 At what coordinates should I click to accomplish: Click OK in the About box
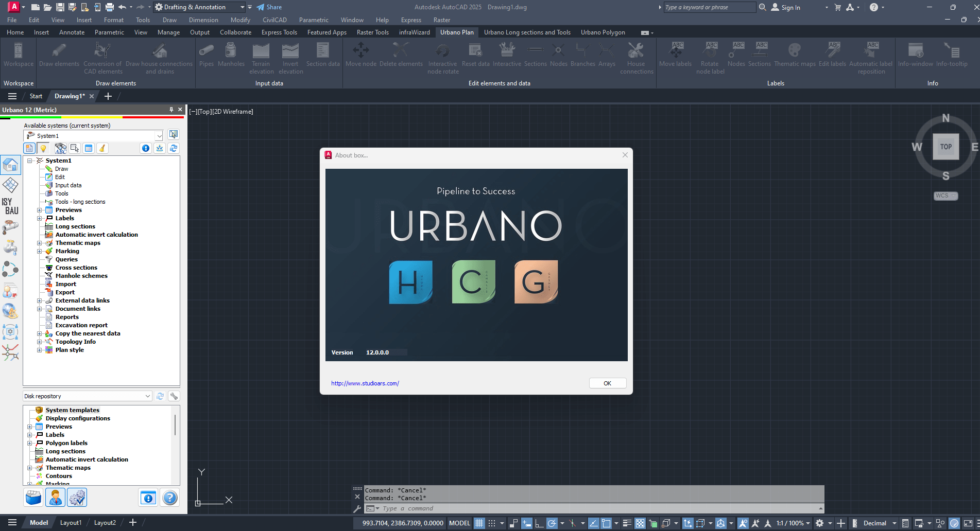(x=607, y=383)
